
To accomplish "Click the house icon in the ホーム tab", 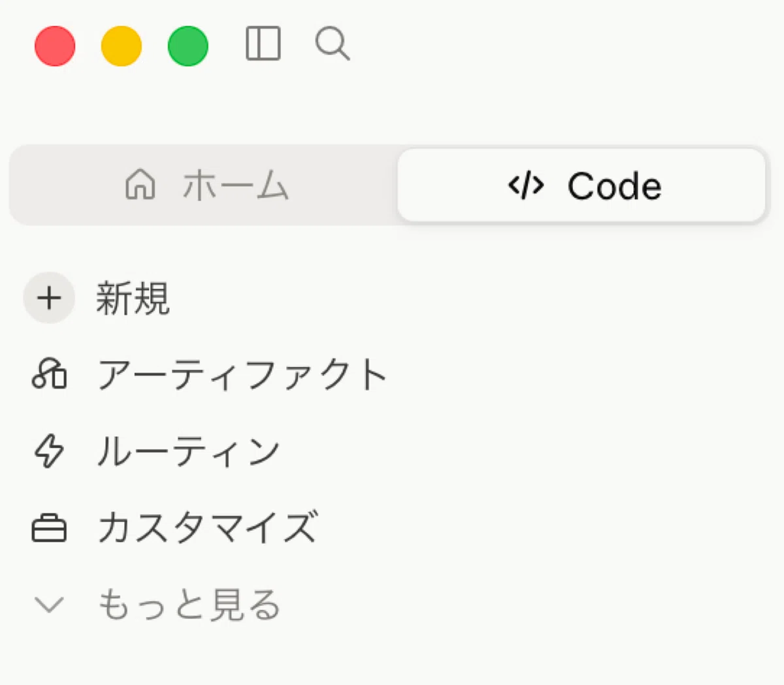I will [140, 185].
